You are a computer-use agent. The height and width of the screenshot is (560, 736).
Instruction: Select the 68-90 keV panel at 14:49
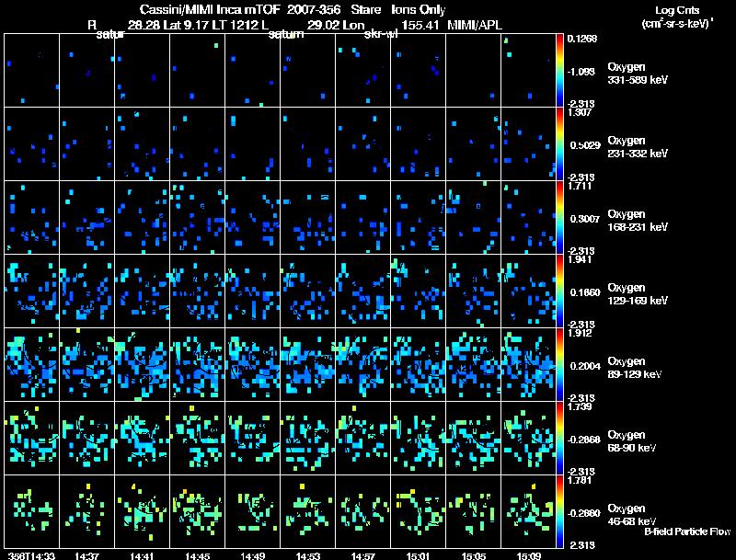[x=252, y=439]
